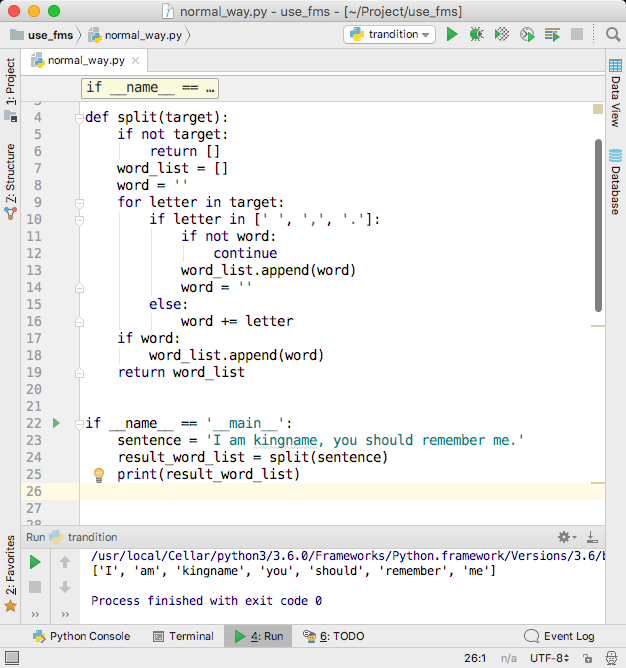This screenshot has width=626, height=668.
Task: Open the 6: TODO tool tab
Action: click(334, 636)
